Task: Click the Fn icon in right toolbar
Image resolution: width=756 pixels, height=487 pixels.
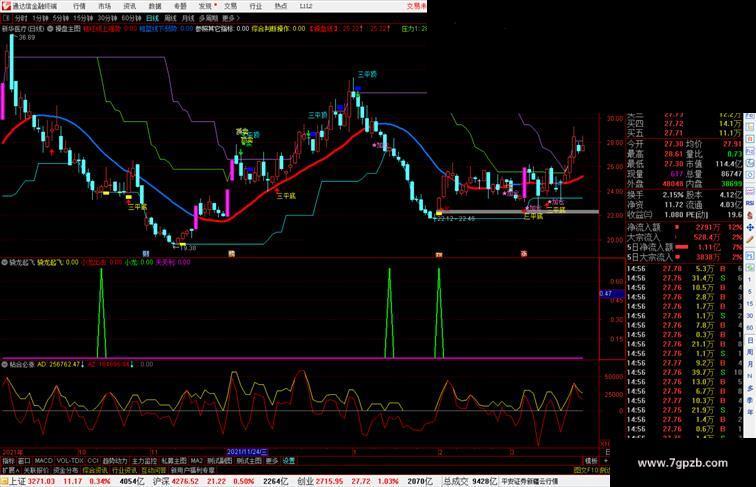Action: 750,150
